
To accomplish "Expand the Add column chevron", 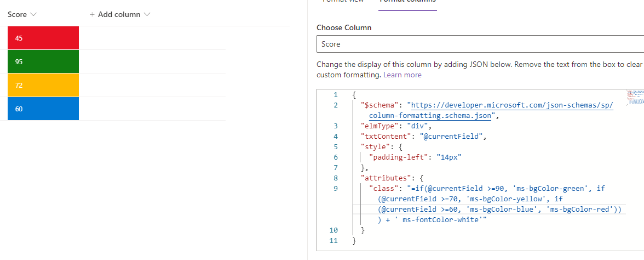I will (x=147, y=14).
